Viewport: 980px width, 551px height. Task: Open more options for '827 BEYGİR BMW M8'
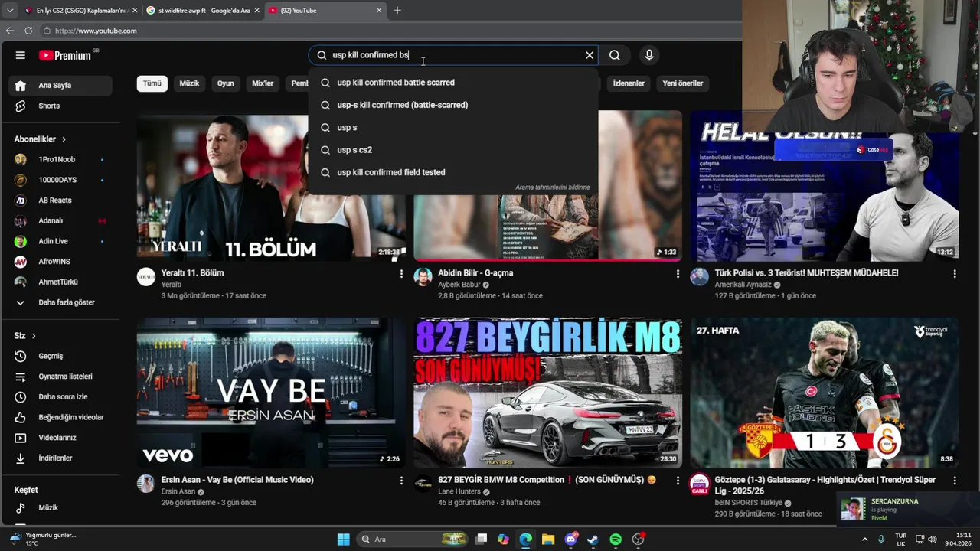click(x=678, y=481)
